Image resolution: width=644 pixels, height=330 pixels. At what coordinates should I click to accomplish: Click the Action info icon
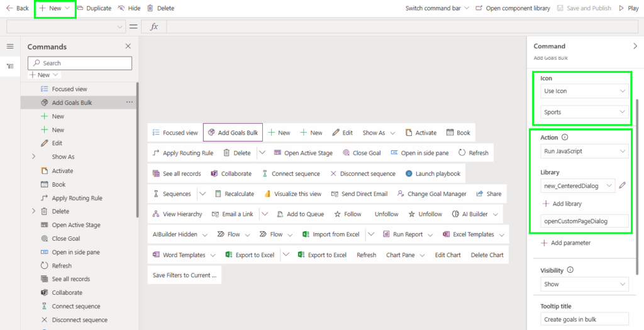(x=564, y=137)
